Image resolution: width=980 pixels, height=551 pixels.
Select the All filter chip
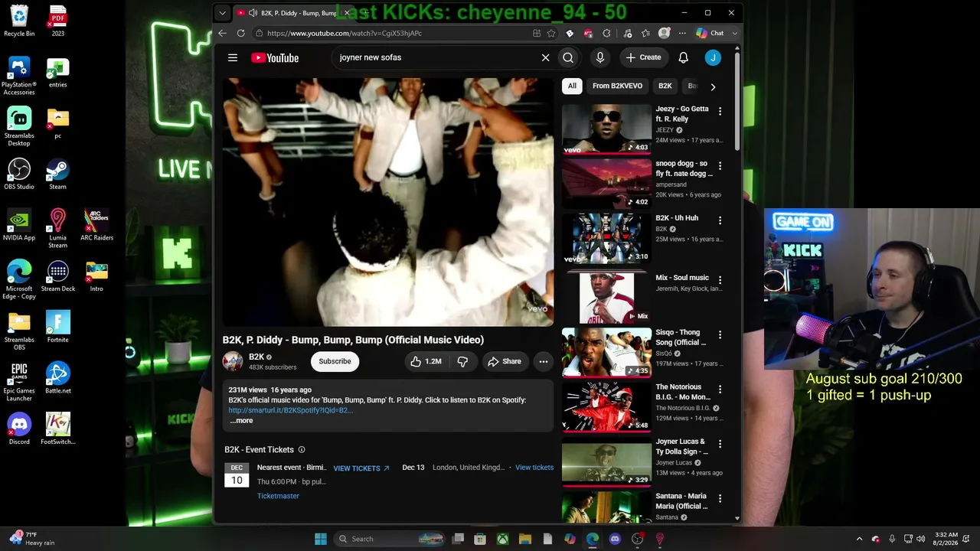click(x=572, y=86)
